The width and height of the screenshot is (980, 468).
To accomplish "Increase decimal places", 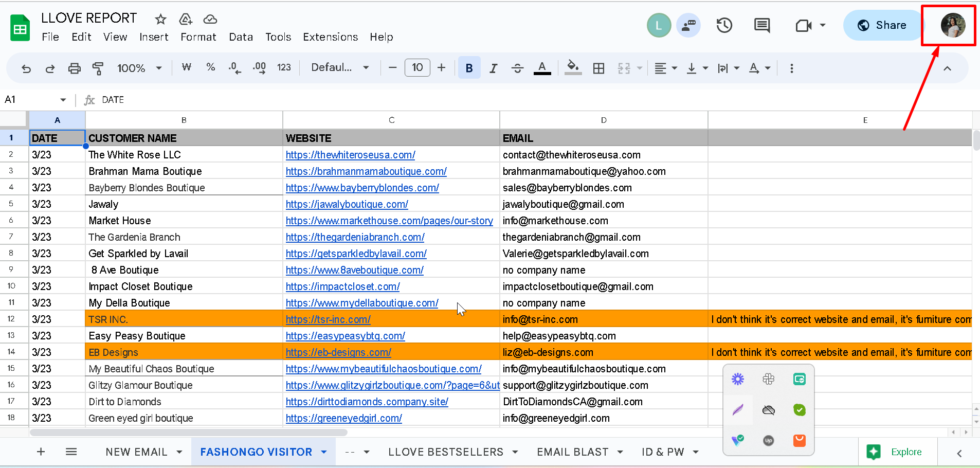I will pyautogui.click(x=260, y=68).
